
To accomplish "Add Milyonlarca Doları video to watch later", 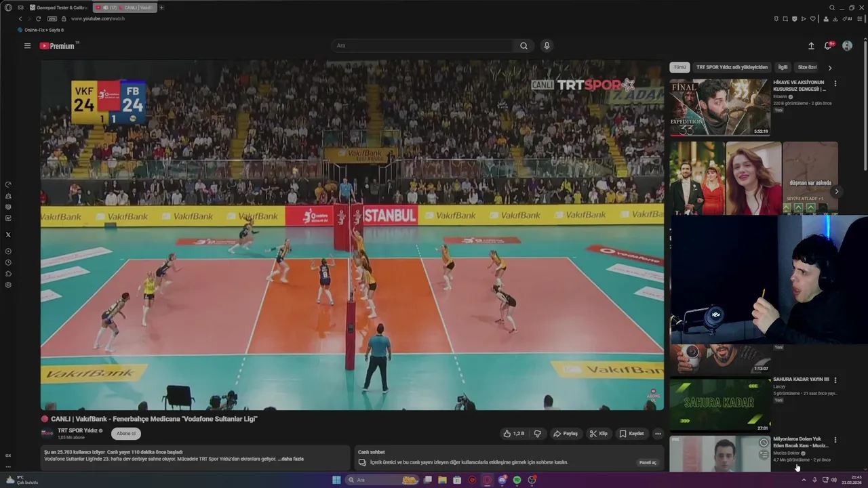I will 764,443.
